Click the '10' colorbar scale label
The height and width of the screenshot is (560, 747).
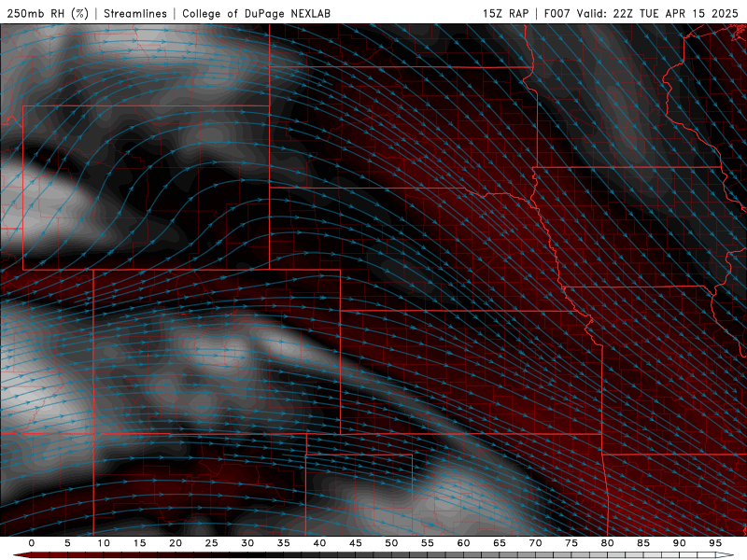click(104, 543)
